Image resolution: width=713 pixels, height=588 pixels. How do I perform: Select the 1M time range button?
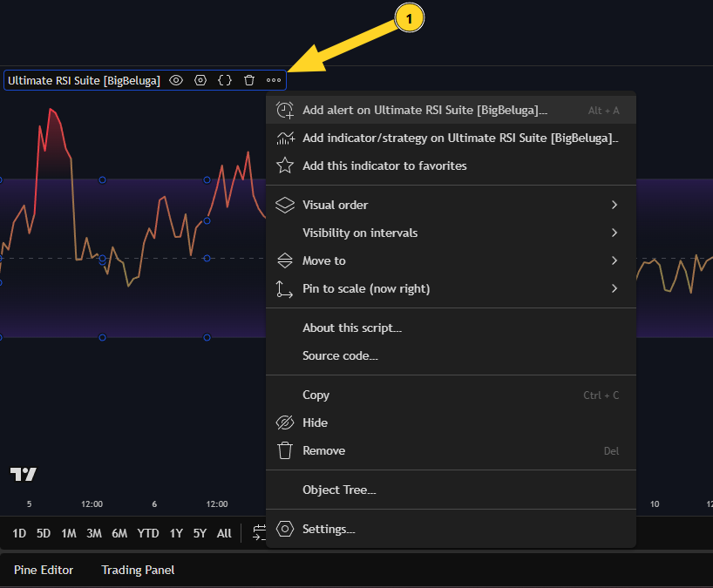69,533
